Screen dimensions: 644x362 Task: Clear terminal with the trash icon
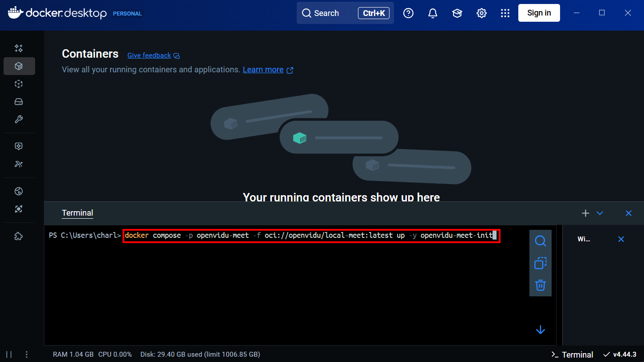[x=540, y=285]
